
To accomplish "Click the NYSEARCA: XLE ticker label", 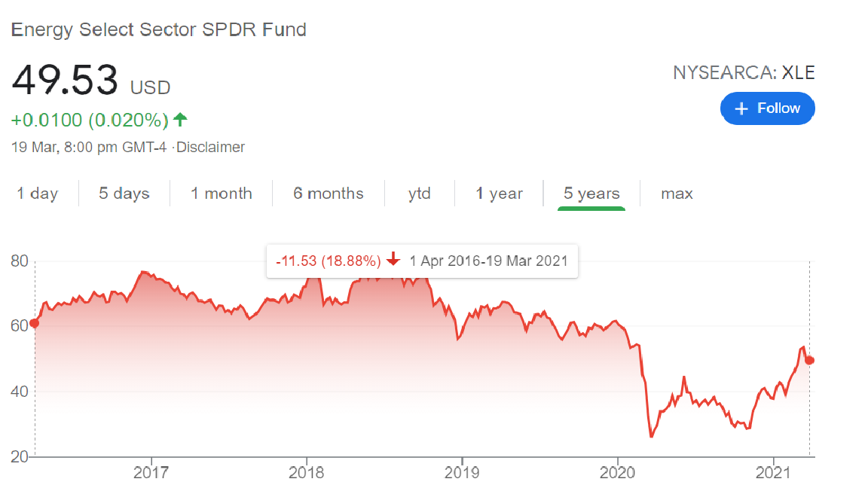I will tap(744, 73).
